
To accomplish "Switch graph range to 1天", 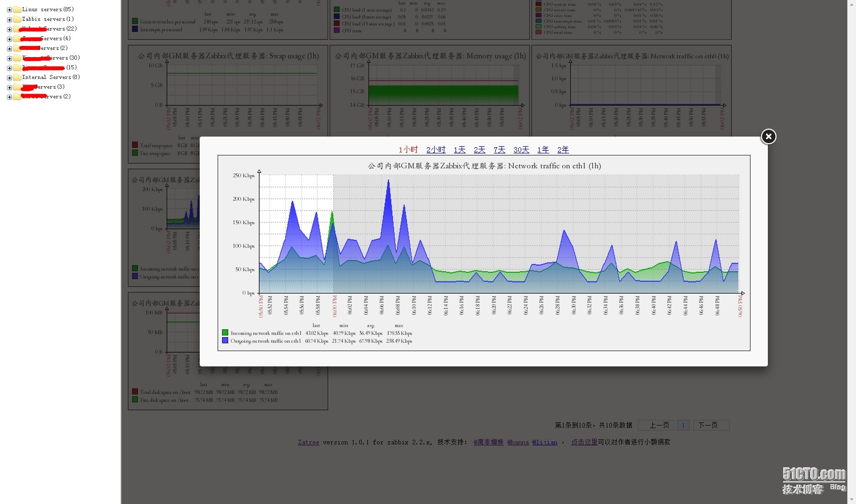I will (460, 150).
